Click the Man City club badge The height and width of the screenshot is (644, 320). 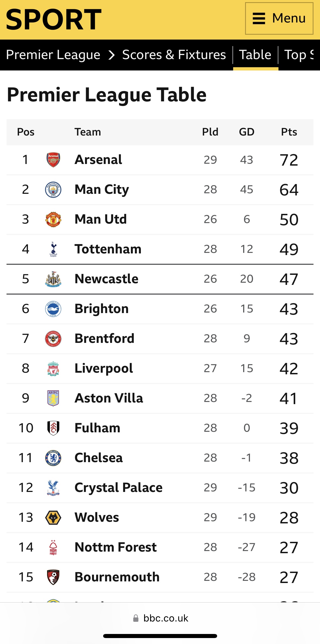(x=53, y=189)
